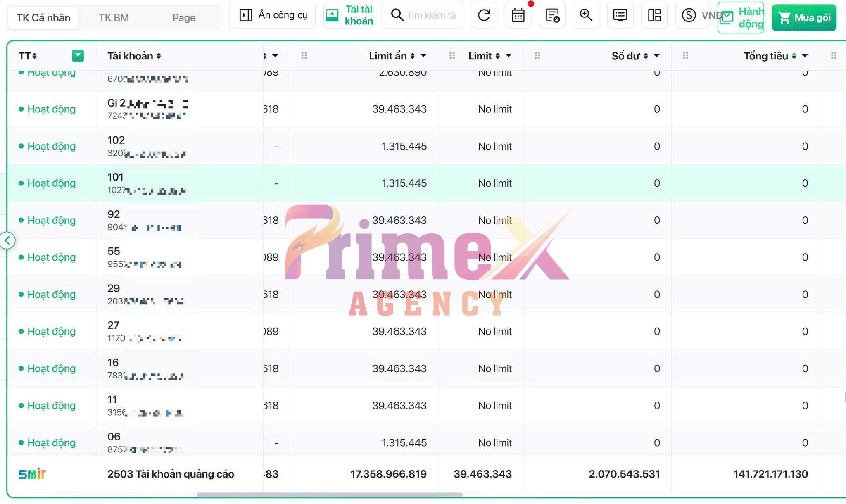Viewport: 846px width, 504px height.
Task: Click the export report document icon
Action: 552,16
